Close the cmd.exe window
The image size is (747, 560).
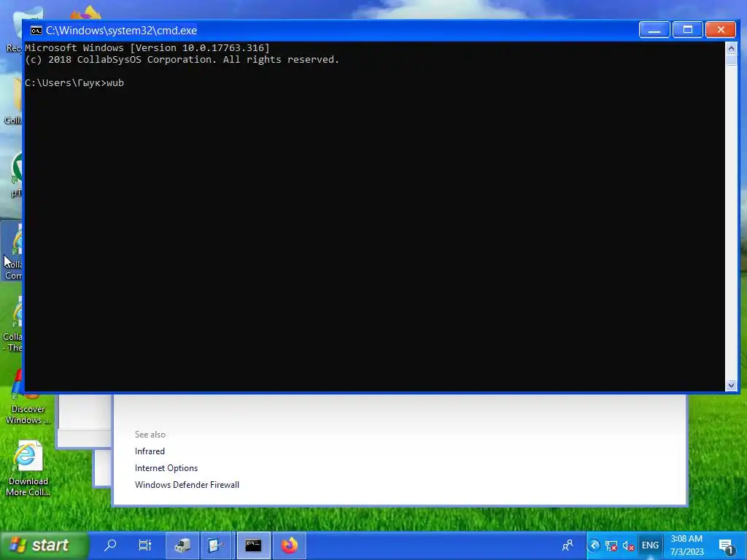[x=721, y=30]
